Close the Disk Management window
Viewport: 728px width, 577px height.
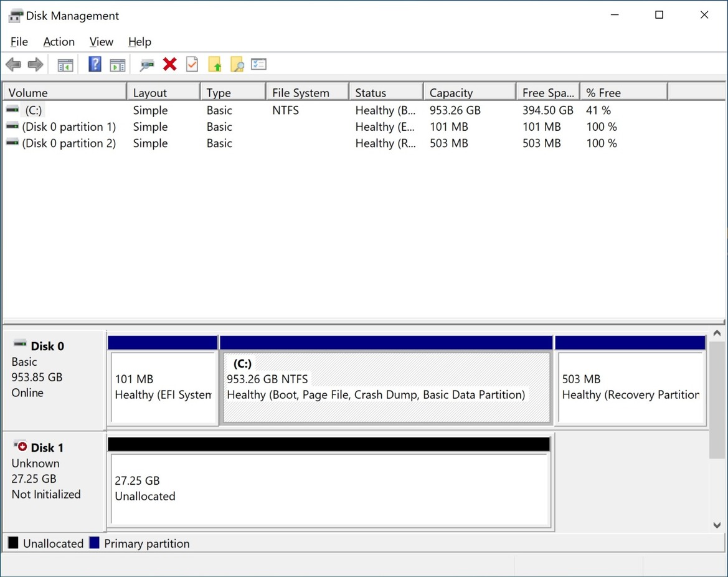[x=704, y=15]
